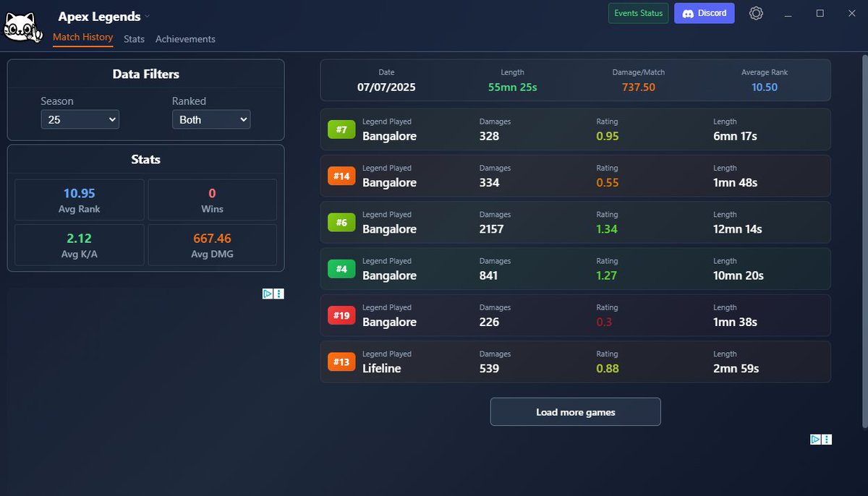Click the Avg Rank value 10.95
Viewport: 868px width, 496px height.
tap(80, 193)
